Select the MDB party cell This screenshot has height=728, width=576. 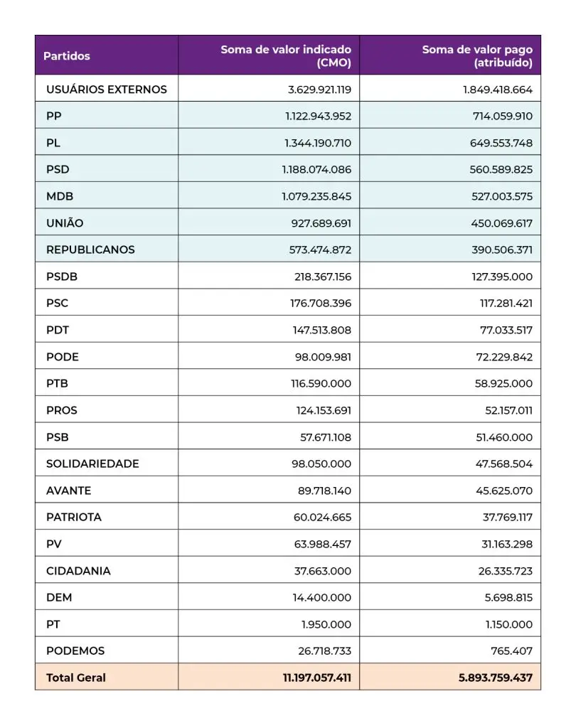point(60,196)
